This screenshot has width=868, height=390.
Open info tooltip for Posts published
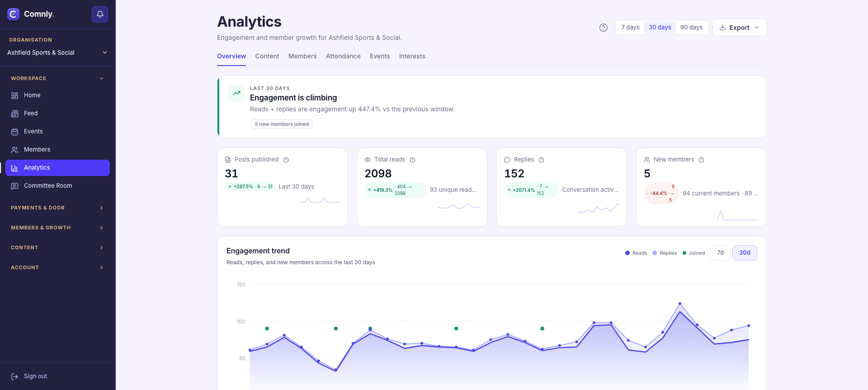pyautogui.click(x=286, y=160)
